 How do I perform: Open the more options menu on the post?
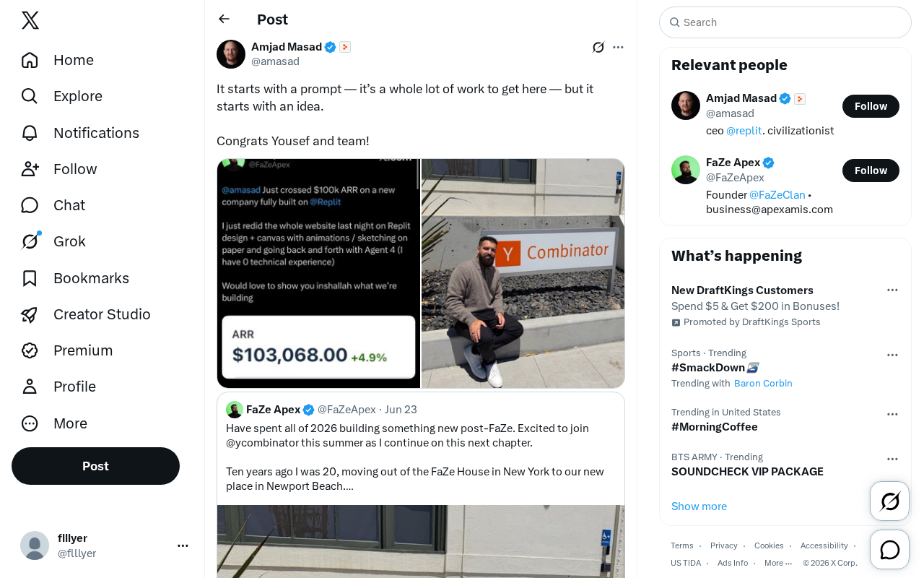[618, 47]
